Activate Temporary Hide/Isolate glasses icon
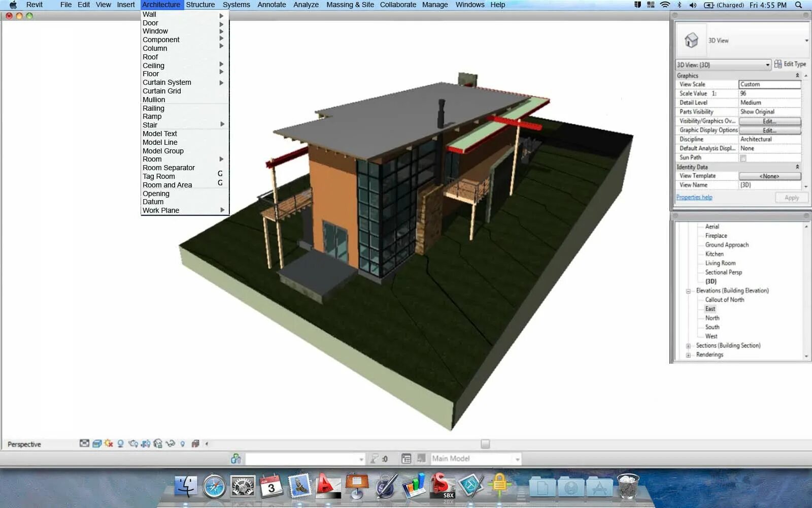Image resolution: width=812 pixels, height=508 pixels. 171,444
